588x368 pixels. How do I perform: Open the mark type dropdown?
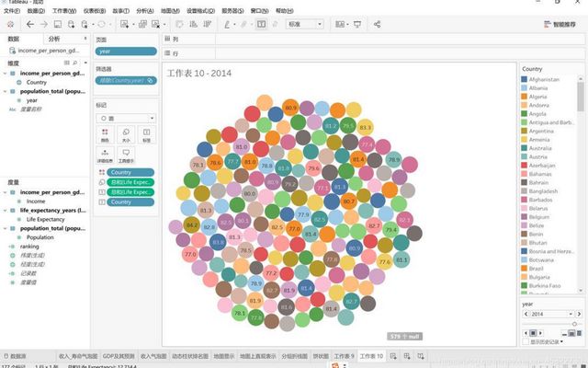point(125,118)
